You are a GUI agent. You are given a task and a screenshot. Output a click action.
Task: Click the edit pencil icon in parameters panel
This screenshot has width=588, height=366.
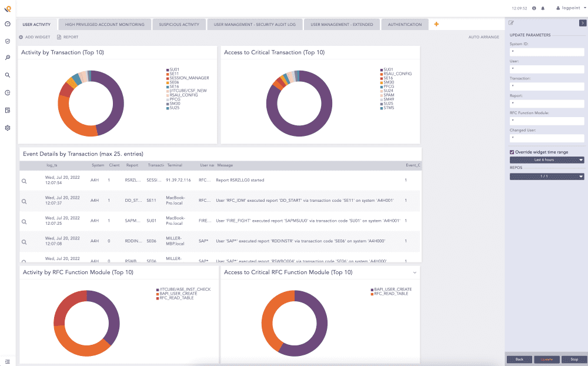[x=511, y=23]
